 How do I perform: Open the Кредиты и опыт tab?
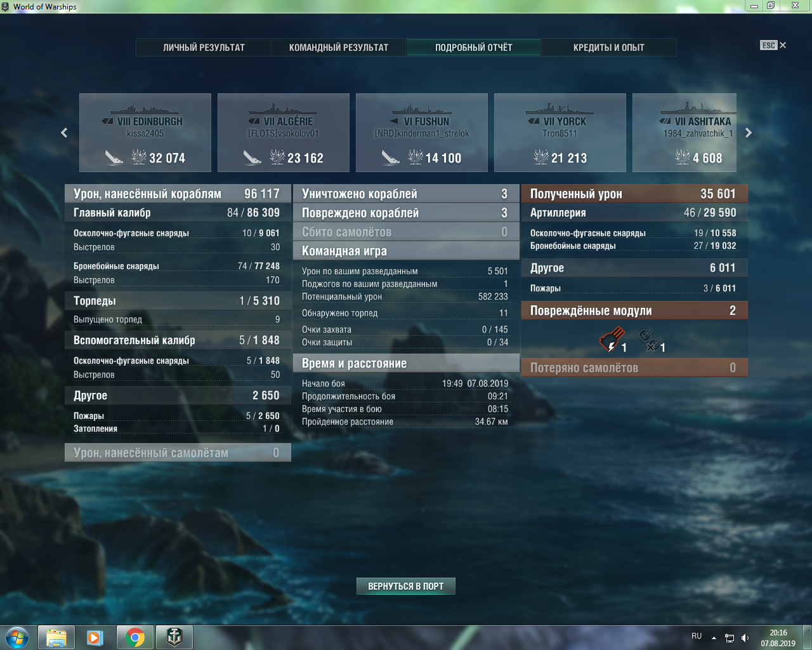pos(608,48)
